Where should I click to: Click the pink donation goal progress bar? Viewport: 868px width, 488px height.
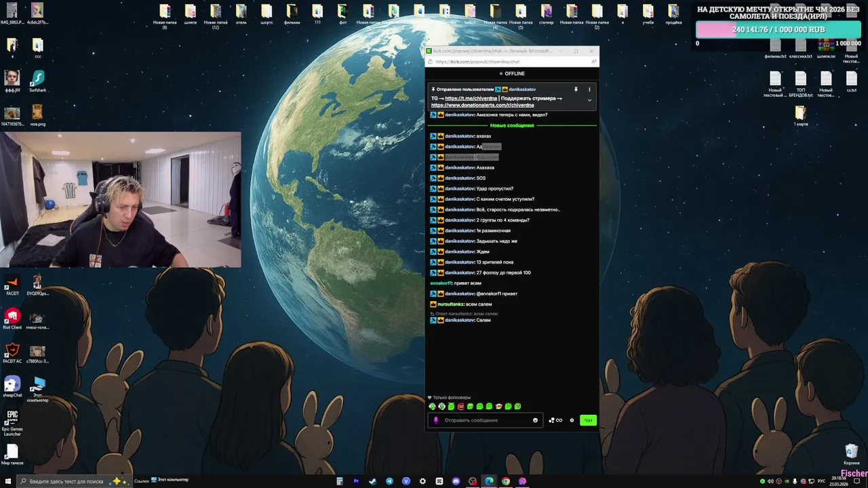click(x=778, y=30)
